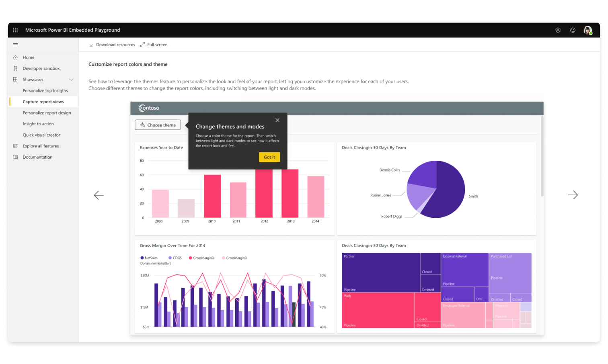The height and width of the screenshot is (364, 608).
Task: Click the full screen expand icon
Action: (x=142, y=45)
